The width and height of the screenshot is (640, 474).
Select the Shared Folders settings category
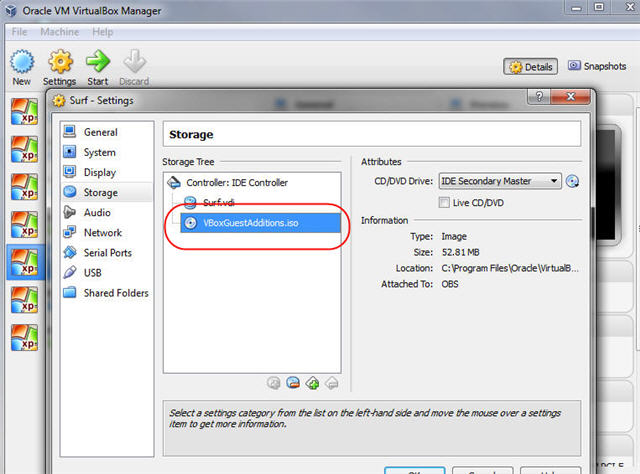107,292
